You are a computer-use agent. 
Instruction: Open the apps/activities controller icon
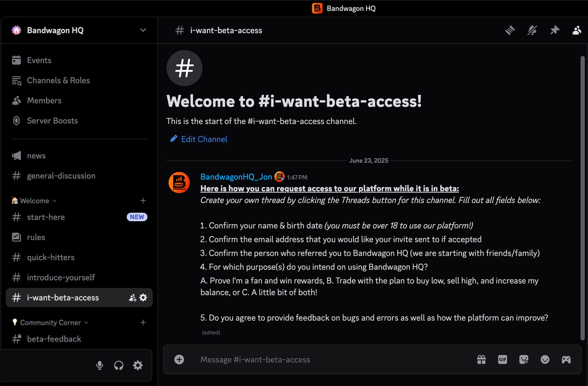click(x=566, y=360)
